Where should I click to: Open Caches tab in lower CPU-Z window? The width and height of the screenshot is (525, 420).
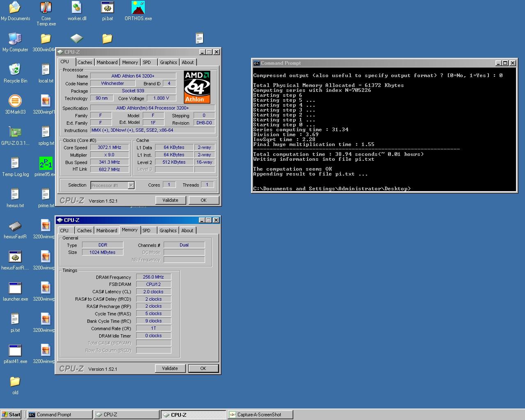click(84, 231)
